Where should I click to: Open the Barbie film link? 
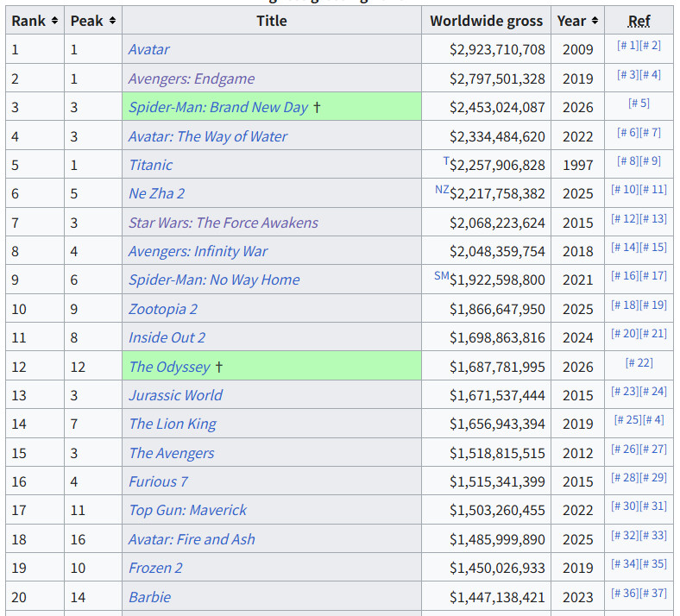149,597
